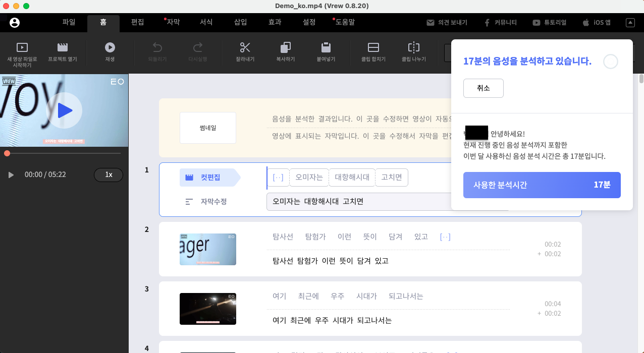
Task: Click the 썸네일 thumbnail box
Action: (x=208, y=128)
